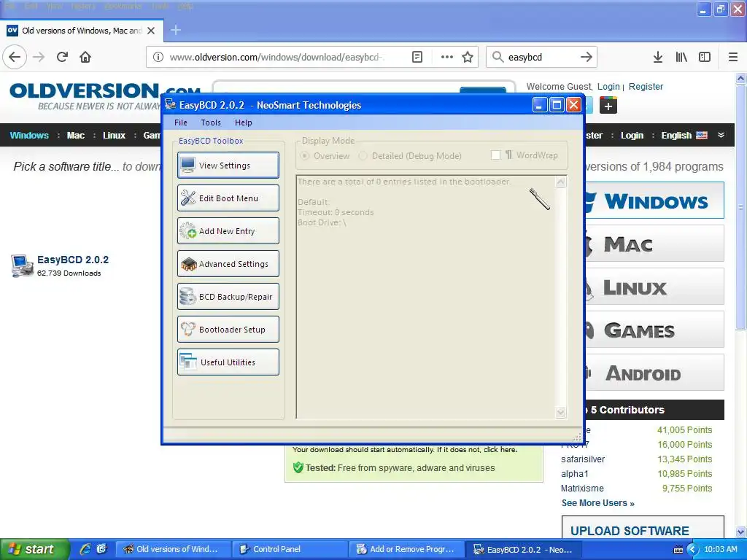
Task: Open a new Firefox tab
Action: pos(176,30)
